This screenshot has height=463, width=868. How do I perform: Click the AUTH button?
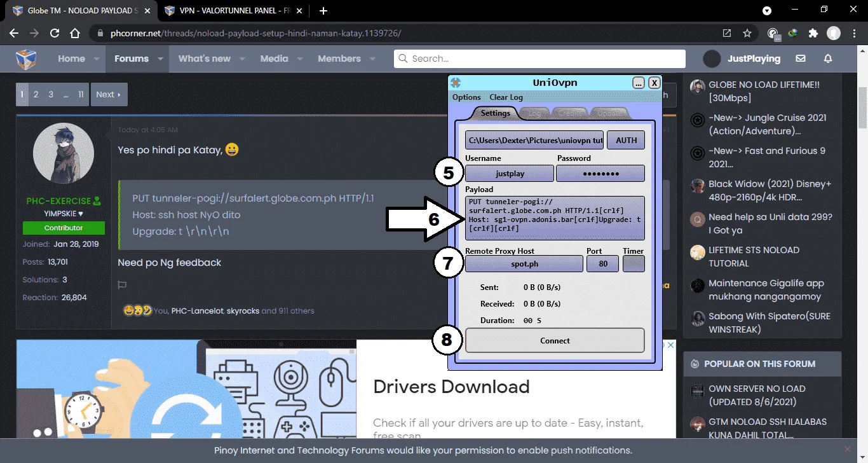pos(626,140)
